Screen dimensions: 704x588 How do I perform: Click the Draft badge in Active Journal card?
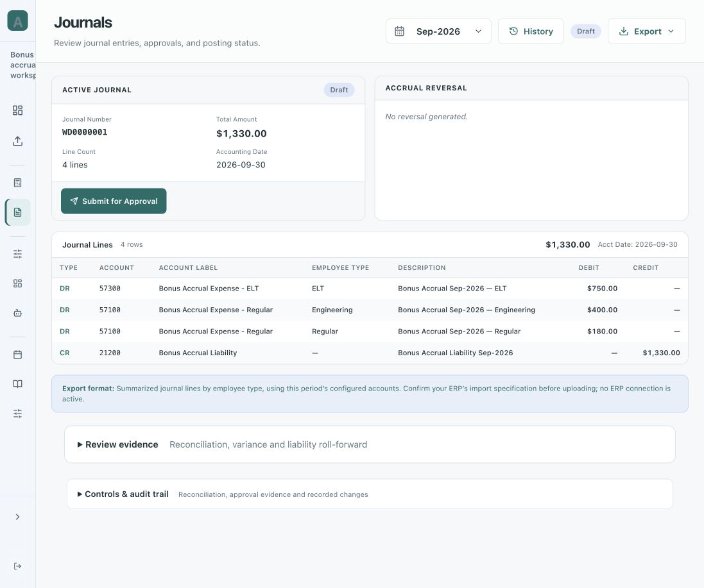click(339, 90)
